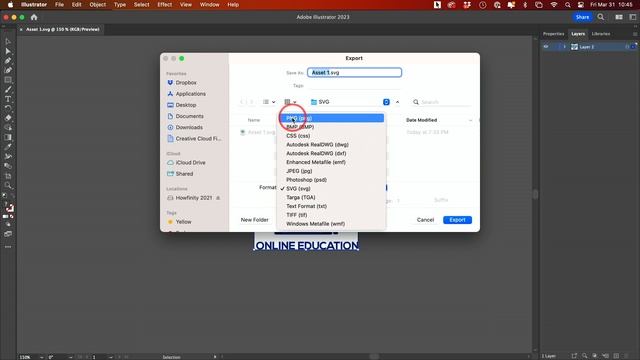Screen dimensions: 640x360
Task: Open the SVG folder location dropdown
Action: tap(350, 102)
